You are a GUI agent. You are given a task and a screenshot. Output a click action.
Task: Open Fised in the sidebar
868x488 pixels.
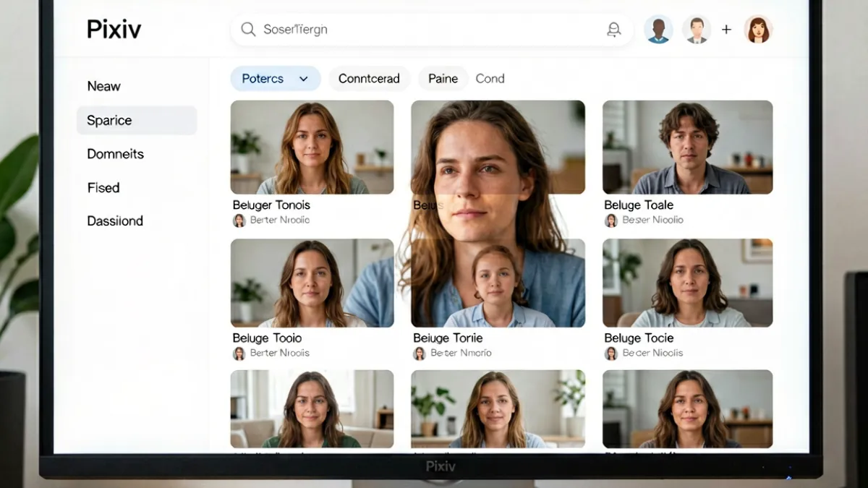(x=103, y=188)
